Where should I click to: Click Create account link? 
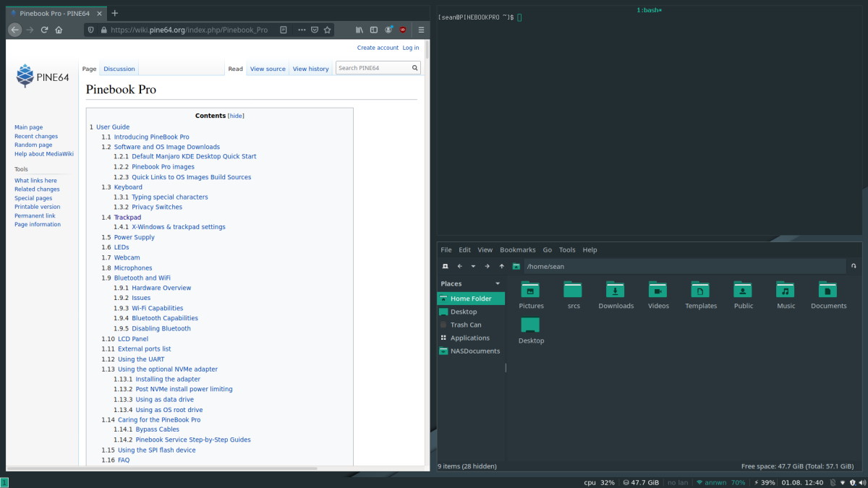click(378, 48)
